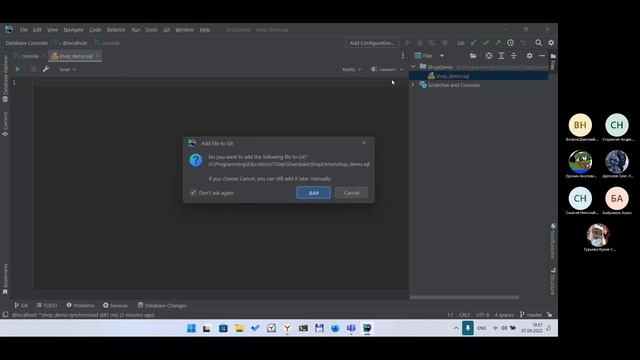Viewport: 640px width, 360px height.
Task: Click the Git commit checkmark icon
Action: pos(486,43)
